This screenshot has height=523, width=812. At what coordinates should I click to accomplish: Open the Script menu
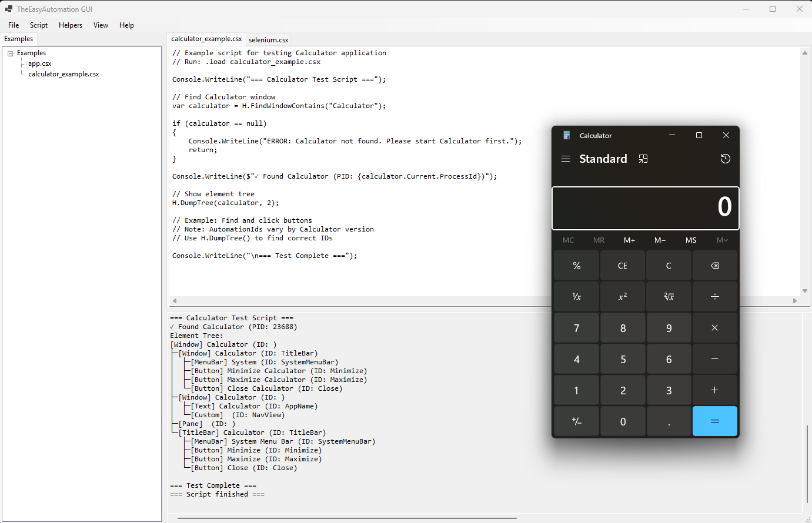click(39, 25)
